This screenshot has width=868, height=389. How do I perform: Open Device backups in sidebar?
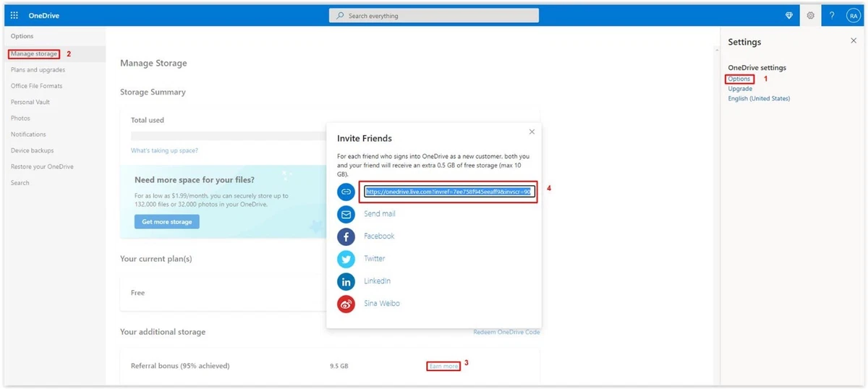pos(32,150)
